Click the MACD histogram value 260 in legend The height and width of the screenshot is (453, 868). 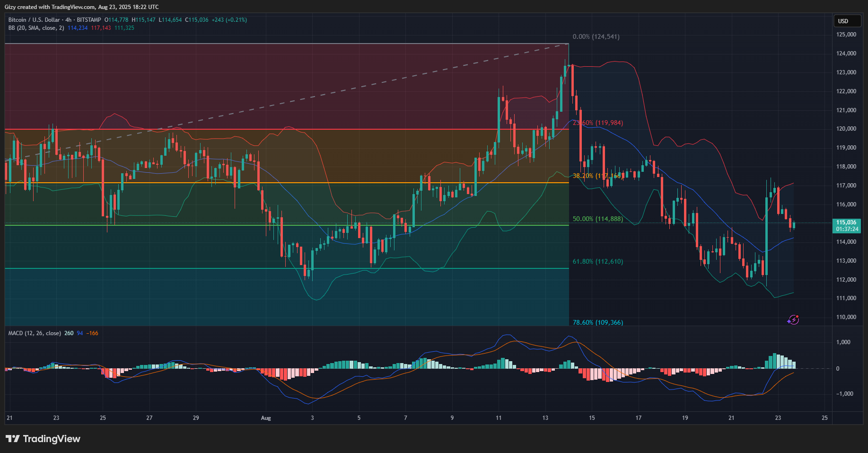pyautogui.click(x=69, y=333)
